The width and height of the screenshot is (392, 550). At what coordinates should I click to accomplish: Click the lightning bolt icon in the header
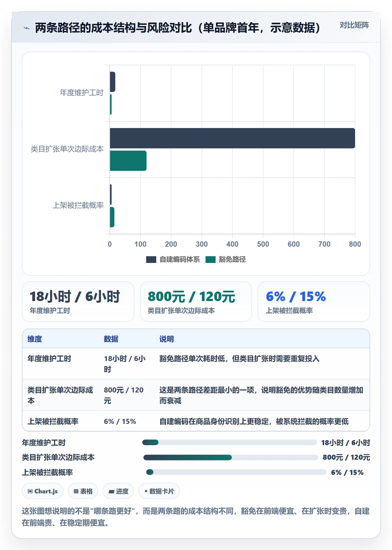point(27,28)
